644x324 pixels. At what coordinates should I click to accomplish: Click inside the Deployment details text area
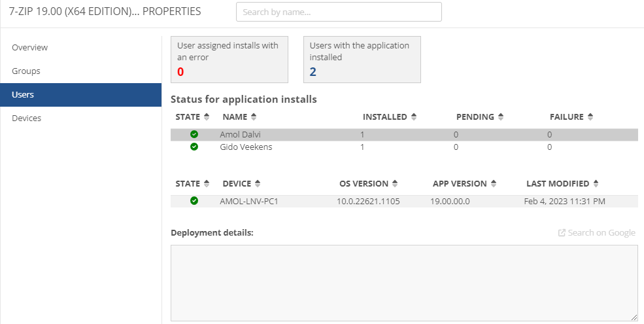[x=404, y=283]
